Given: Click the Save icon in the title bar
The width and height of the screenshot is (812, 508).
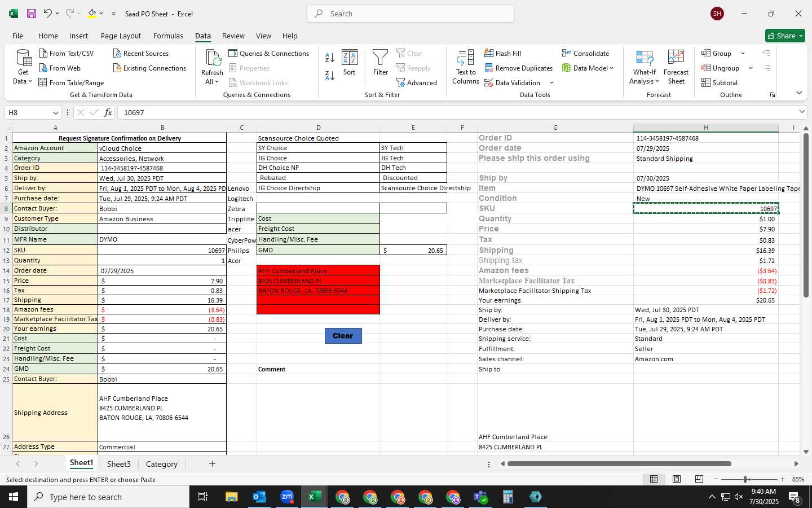Looking at the screenshot, I should click(31, 14).
